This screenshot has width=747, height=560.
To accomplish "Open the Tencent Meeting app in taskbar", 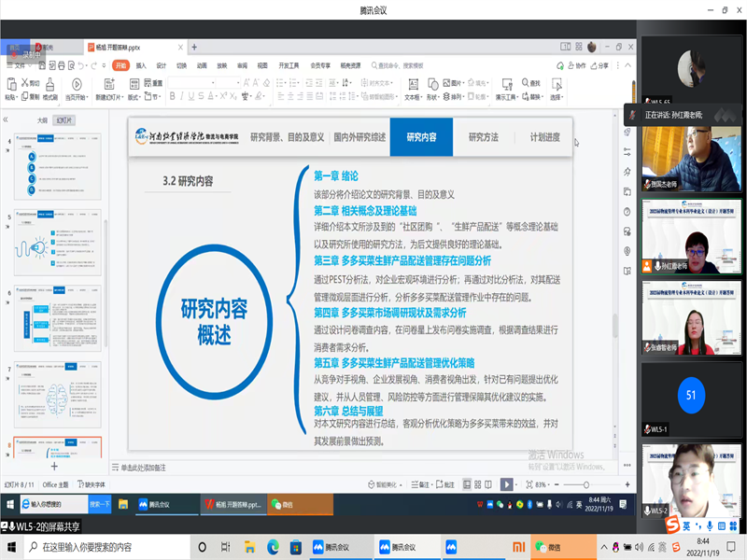I will click(x=330, y=547).
